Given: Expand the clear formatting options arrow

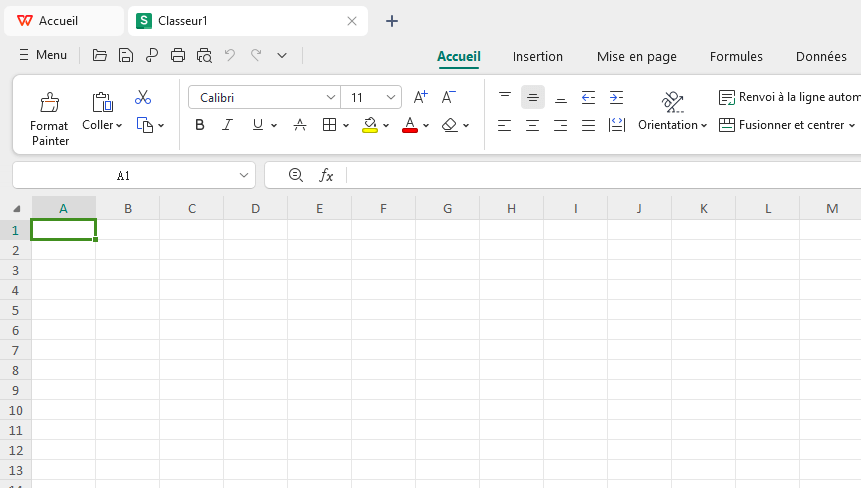Looking at the screenshot, I should click(x=466, y=126).
